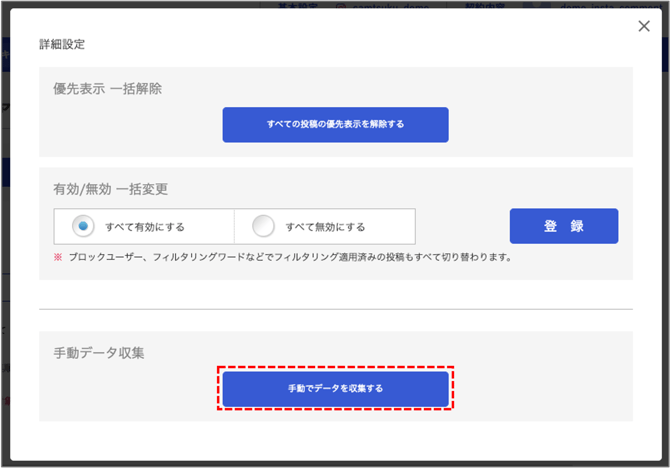Click 手動でデータを収集する button
Screen dimensions: 670x468
tap(335, 388)
